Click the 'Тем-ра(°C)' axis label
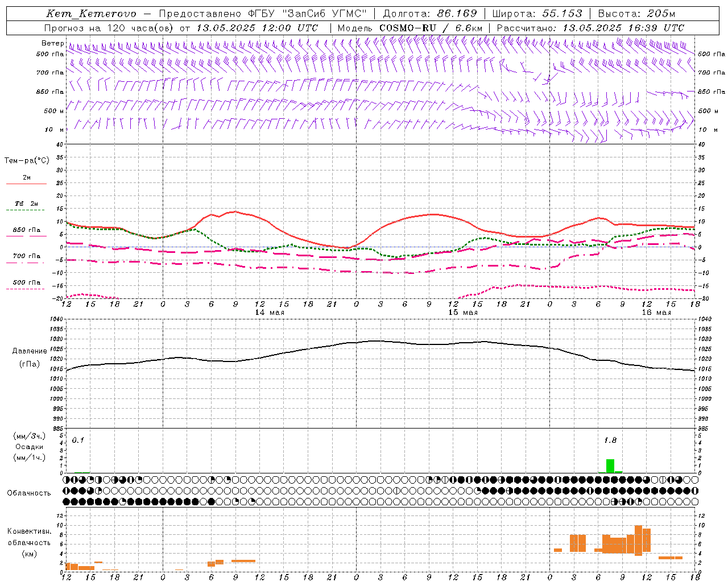 (x=27, y=161)
